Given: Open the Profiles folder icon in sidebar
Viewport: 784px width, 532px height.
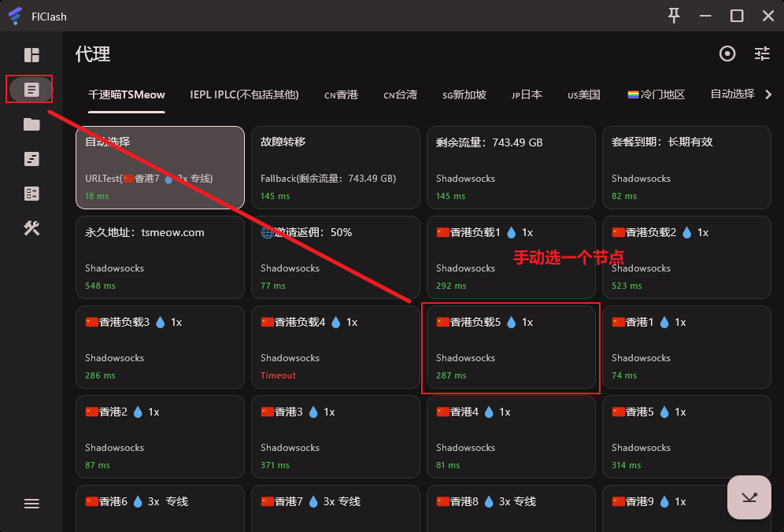Looking at the screenshot, I should [31, 124].
